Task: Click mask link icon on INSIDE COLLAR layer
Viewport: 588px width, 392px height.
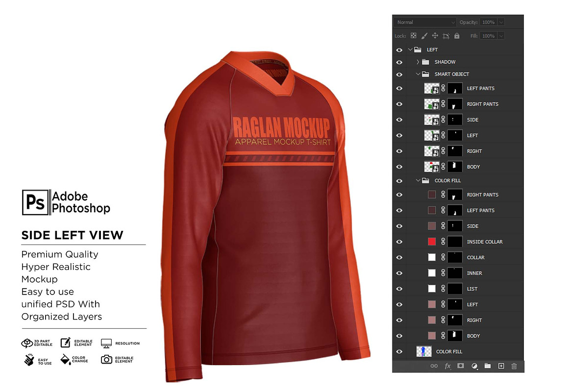Action: (x=443, y=242)
